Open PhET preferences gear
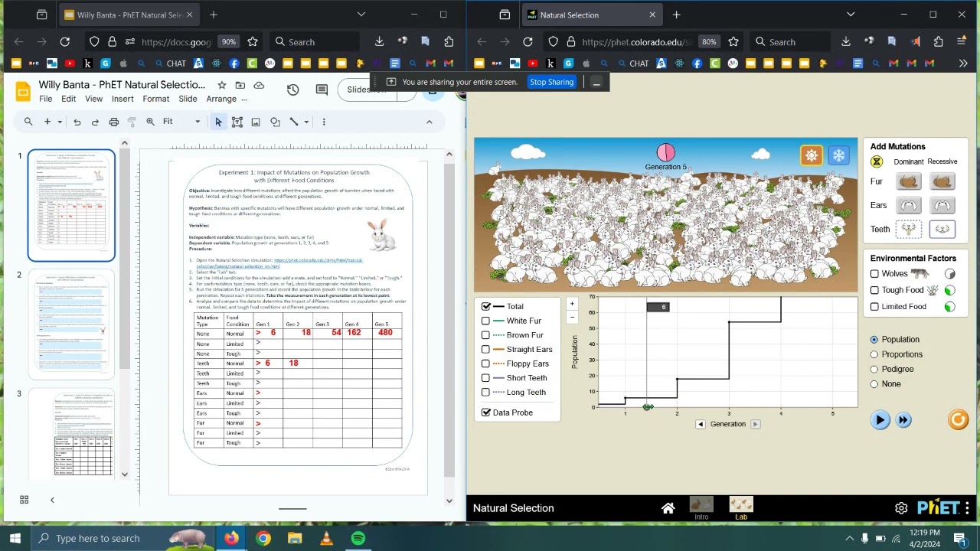 click(901, 508)
